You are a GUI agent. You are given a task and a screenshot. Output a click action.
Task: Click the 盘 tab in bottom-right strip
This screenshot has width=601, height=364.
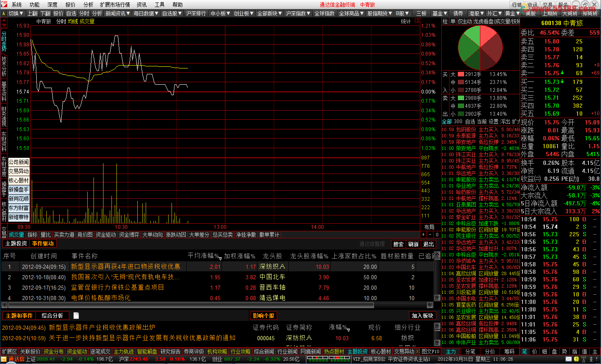pos(555,352)
